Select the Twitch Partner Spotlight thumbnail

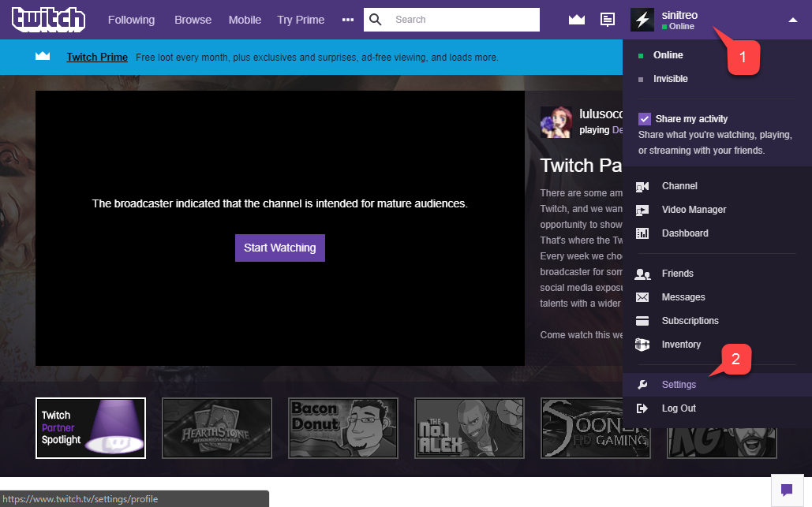point(91,428)
